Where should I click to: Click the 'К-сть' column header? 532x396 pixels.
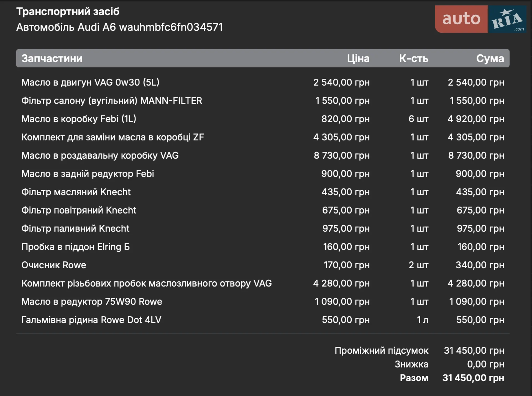(x=414, y=58)
